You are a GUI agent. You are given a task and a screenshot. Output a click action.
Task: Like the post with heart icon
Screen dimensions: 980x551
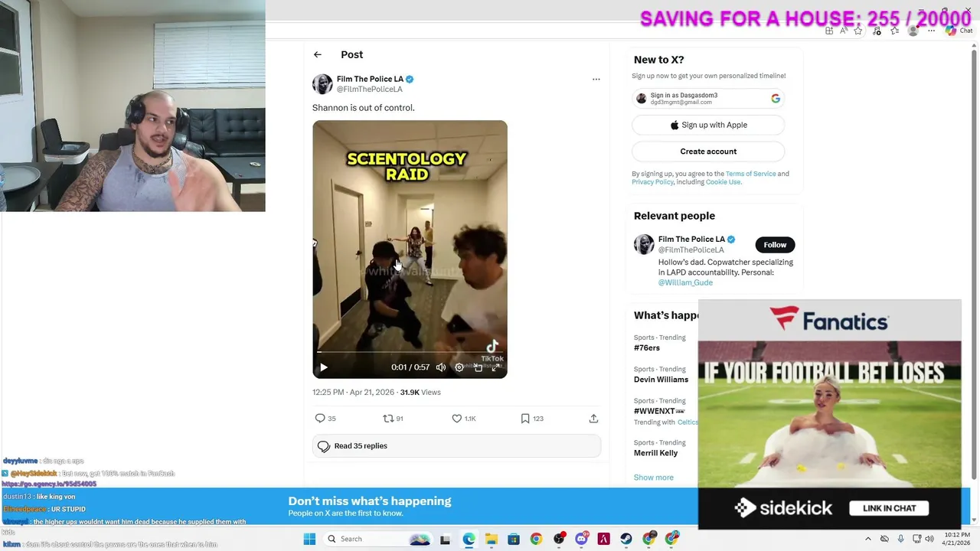point(456,418)
